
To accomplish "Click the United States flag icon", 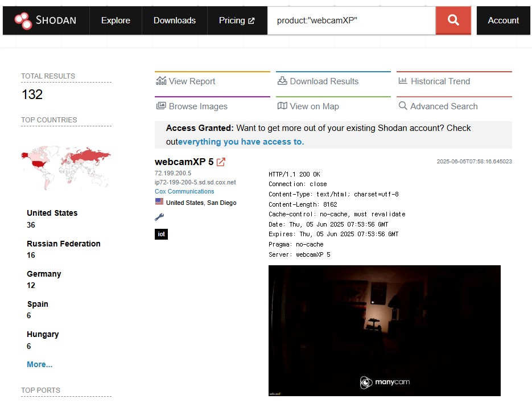I will pyautogui.click(x=159, y=201).
